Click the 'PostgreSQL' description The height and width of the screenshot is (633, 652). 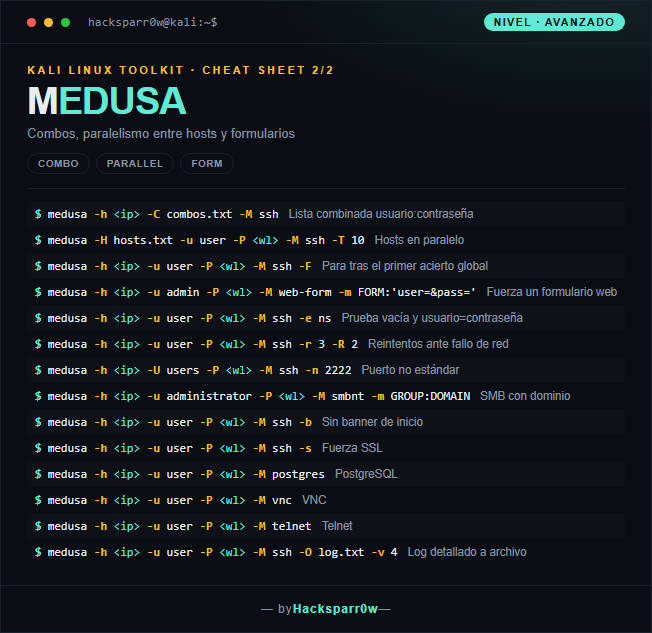point(366,474)
